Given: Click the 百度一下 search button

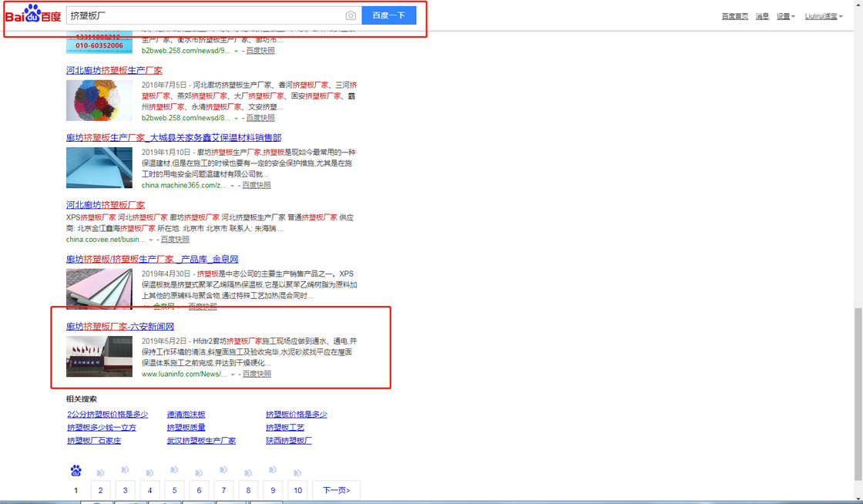Looking at the screenshot, I should 388,15.
